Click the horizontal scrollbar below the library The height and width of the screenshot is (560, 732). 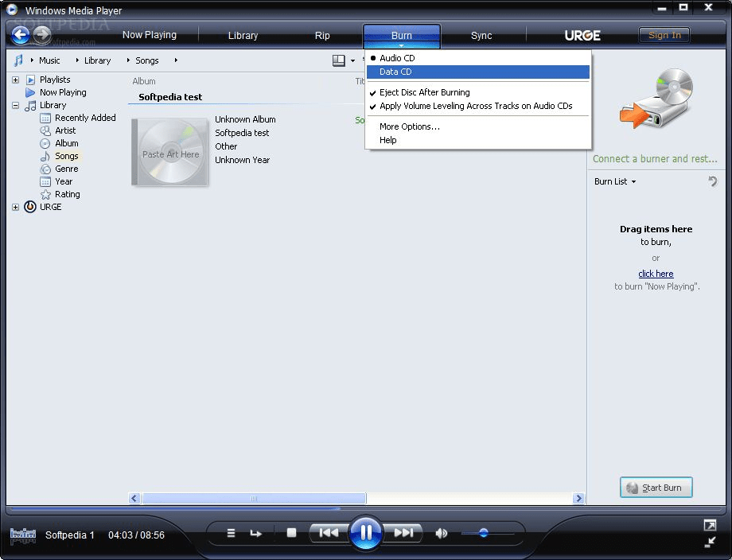255,498
